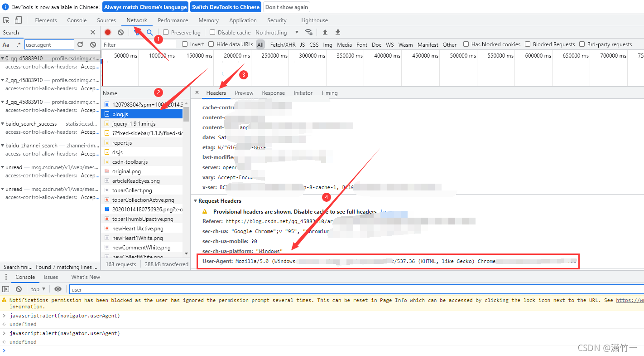The image size is (644, 356).
Task: Open the 'top' frame context dropdown
Action: 38,289
